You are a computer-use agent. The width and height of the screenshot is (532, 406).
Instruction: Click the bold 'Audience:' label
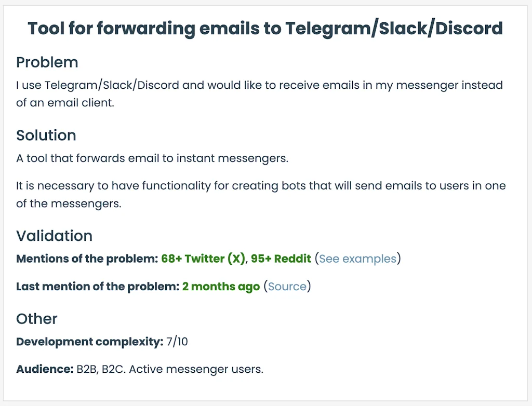click(x=45, y=370)
